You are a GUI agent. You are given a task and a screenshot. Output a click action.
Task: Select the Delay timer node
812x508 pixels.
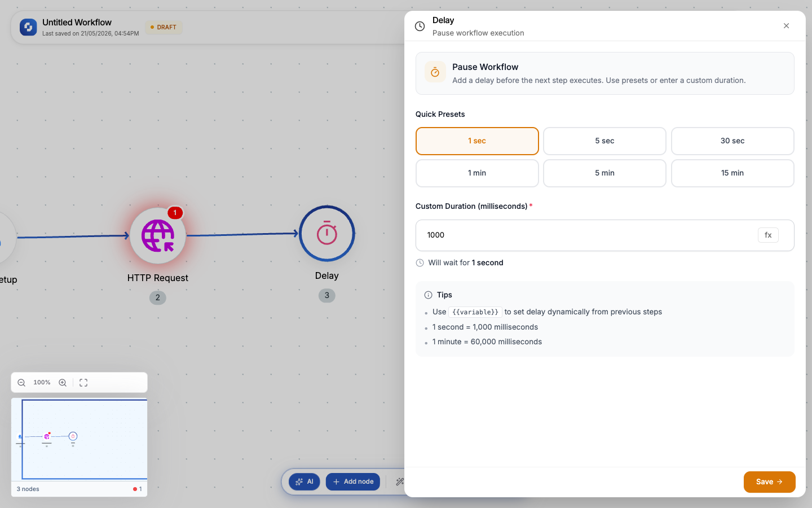327,233
